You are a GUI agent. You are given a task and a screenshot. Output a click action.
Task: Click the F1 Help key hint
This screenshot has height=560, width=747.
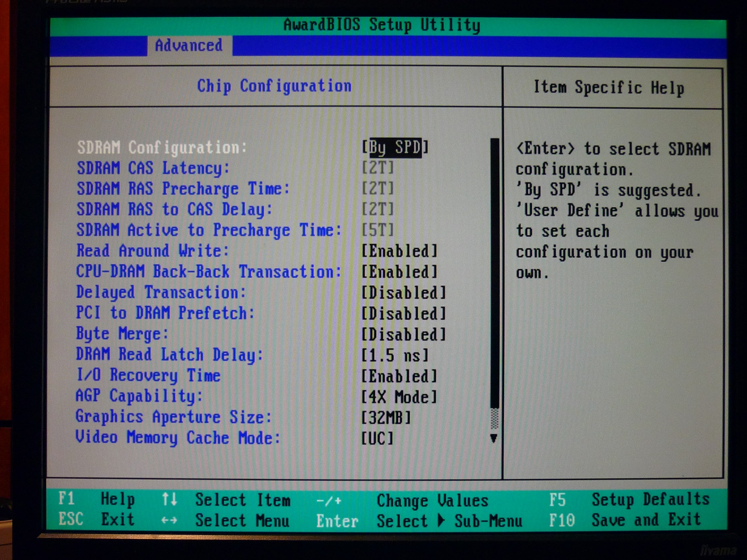[x=97, y=499]
